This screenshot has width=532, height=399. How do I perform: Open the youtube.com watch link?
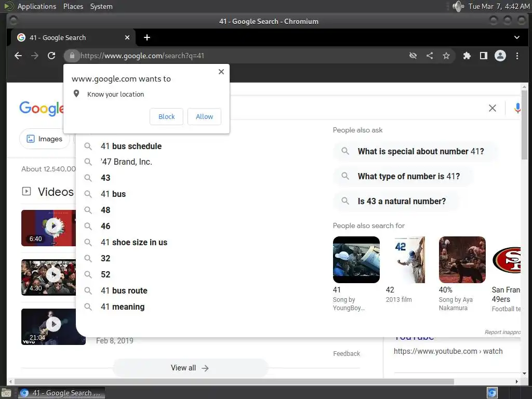click(448, 351)
